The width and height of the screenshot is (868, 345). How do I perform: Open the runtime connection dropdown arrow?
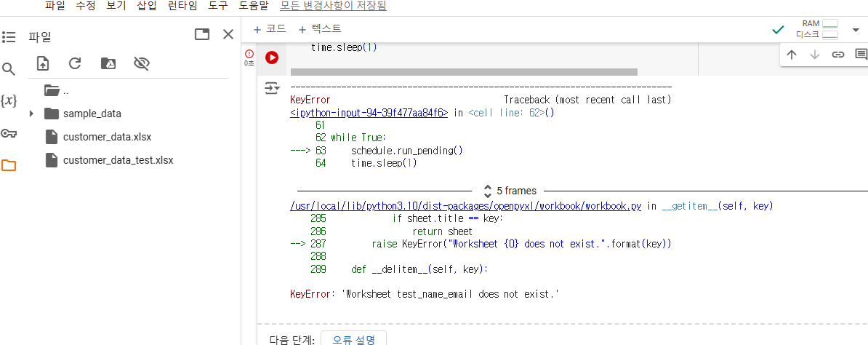(856, 29)
